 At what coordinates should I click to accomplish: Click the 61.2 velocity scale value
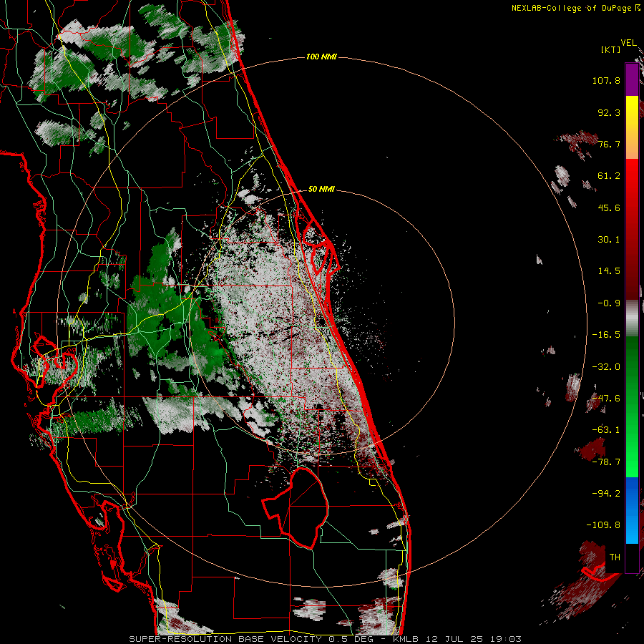click(x=609, y=176)
